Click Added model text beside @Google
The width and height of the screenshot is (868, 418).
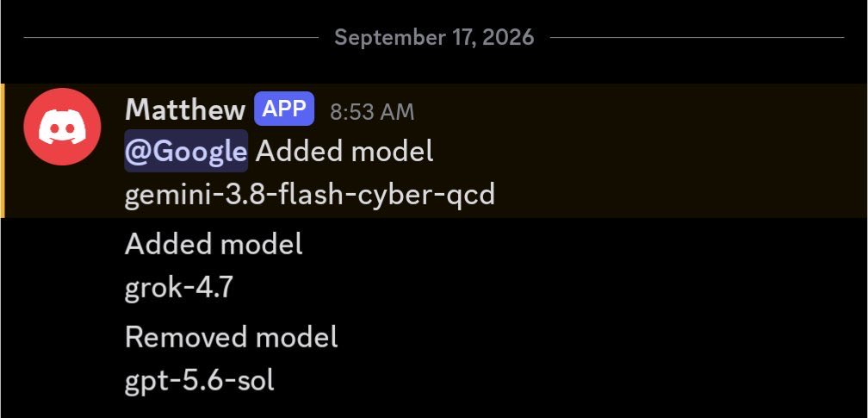point(344,151)
